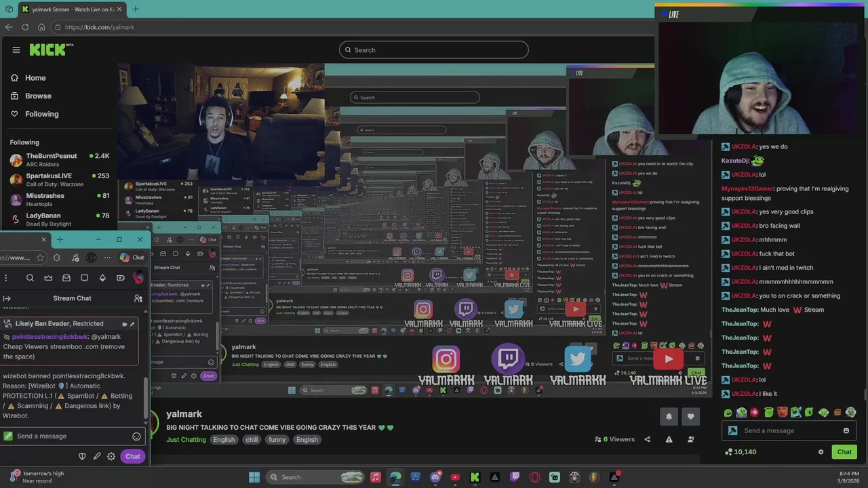Click the Kick logo
This screenshot has width=868, height=488.
pos(48,49)
